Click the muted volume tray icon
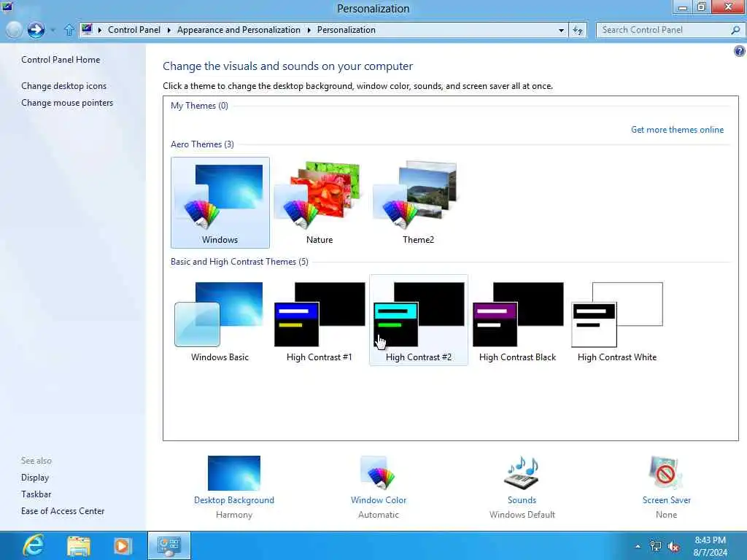The height and width of the screenshot is (560, 747). [x=673, y=547]
